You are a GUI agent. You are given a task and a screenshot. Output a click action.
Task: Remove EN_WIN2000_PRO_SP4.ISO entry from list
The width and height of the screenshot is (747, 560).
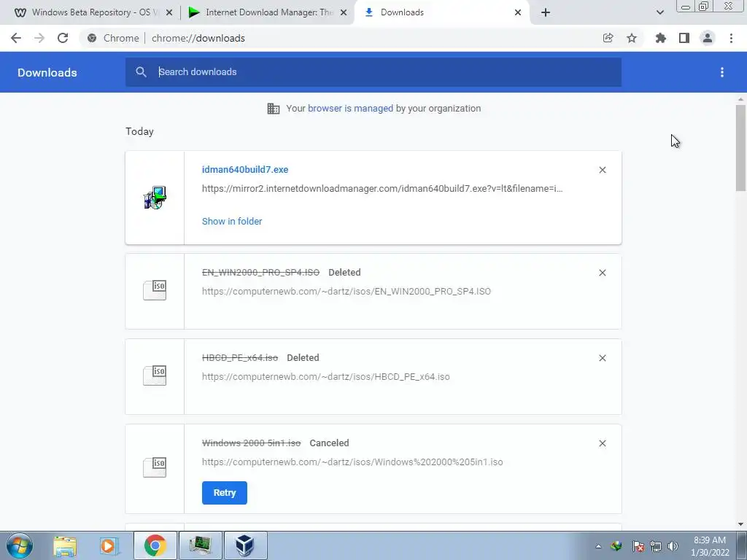coord(603,273)
